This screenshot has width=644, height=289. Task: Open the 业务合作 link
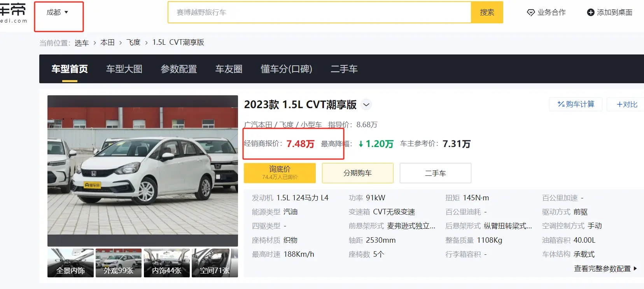546,12
